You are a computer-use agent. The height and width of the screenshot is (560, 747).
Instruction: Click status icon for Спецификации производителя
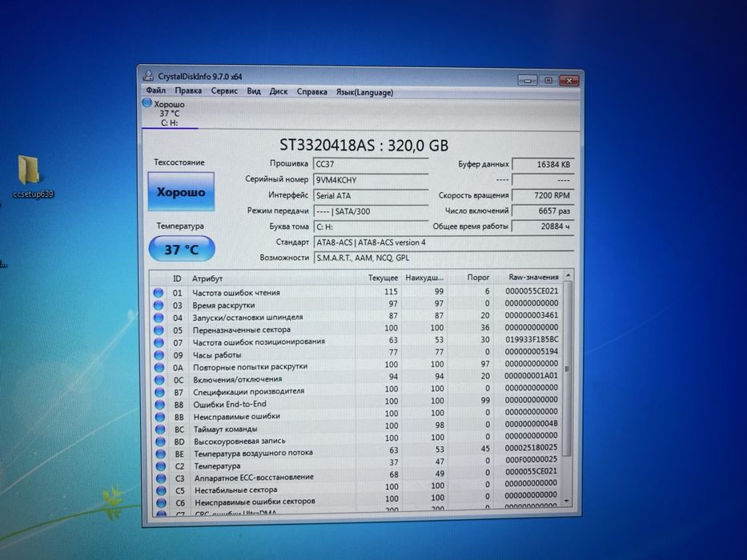click(159, 392)
